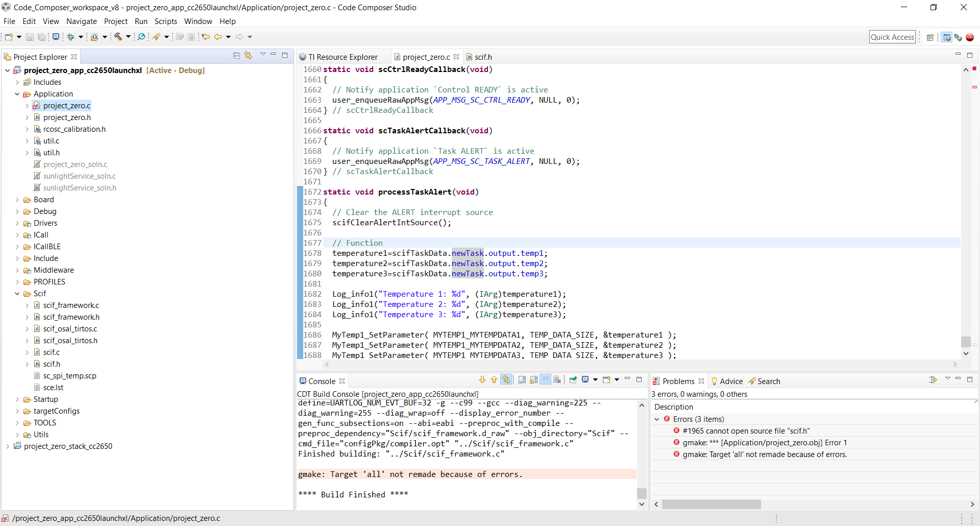Click the editor vertical scrollbar thumb
The height and width of the screenshot is (526, 980).
966,341
